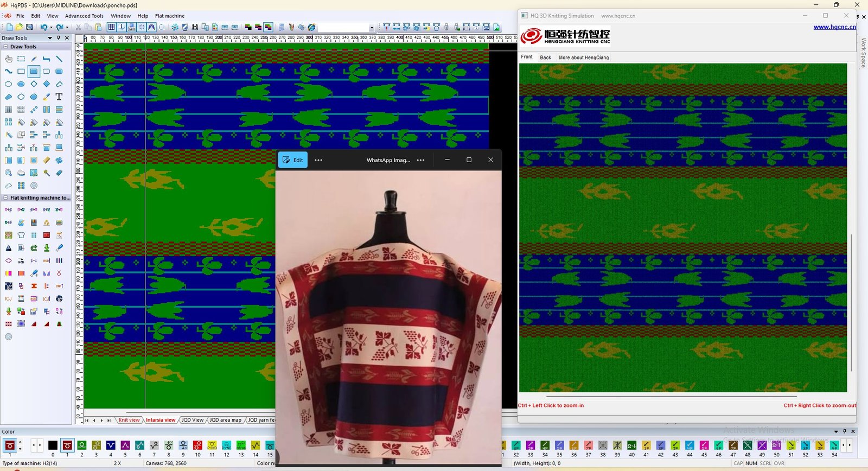Screen dimensions: 868x471
Task: Increase the current color number stepper up
Action: 20,443
